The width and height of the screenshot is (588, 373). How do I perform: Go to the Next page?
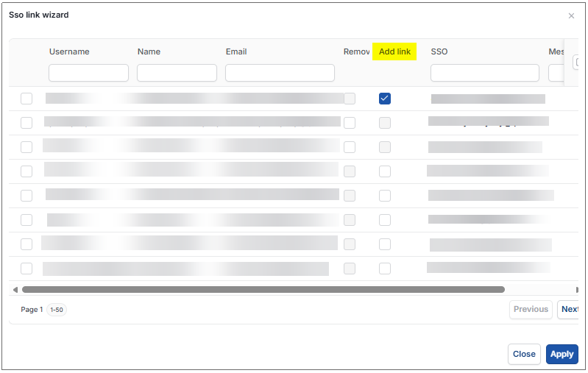tap(568, 309)
